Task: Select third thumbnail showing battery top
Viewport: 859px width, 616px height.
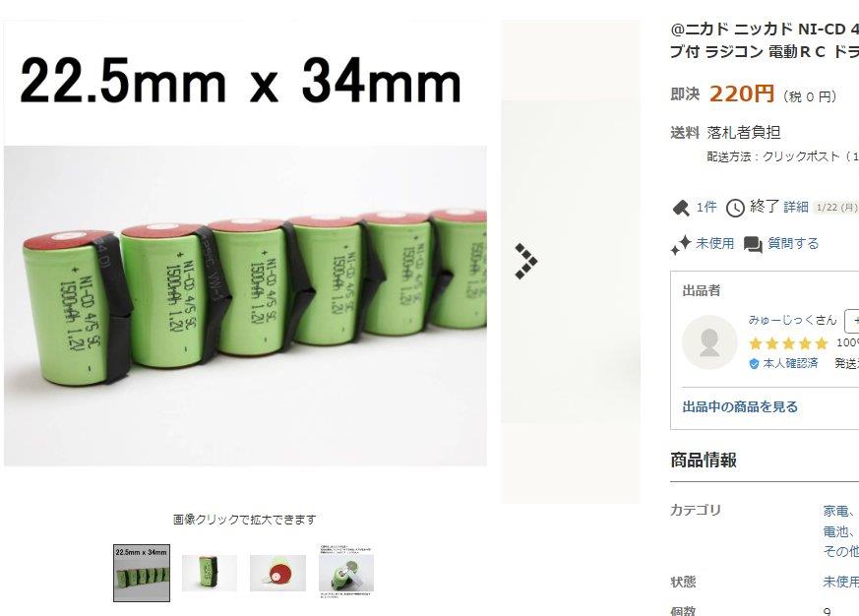Action: 277,573
